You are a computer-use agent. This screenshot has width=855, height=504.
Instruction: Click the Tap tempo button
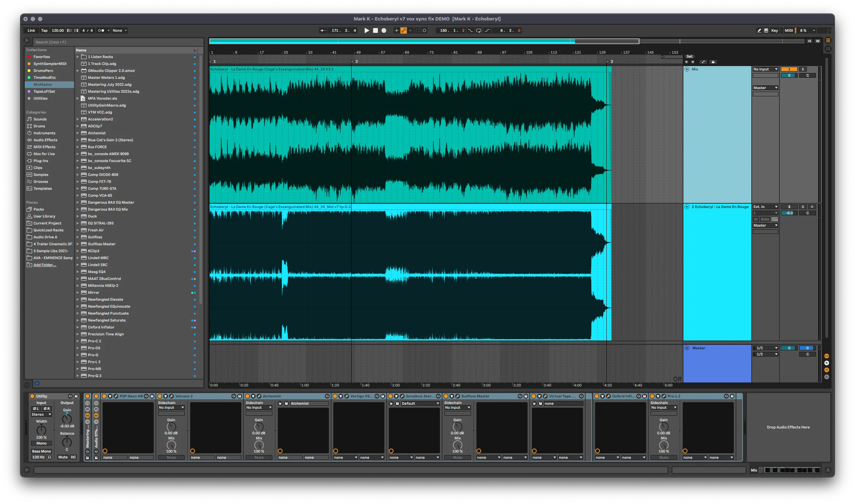tap(44, 31)
